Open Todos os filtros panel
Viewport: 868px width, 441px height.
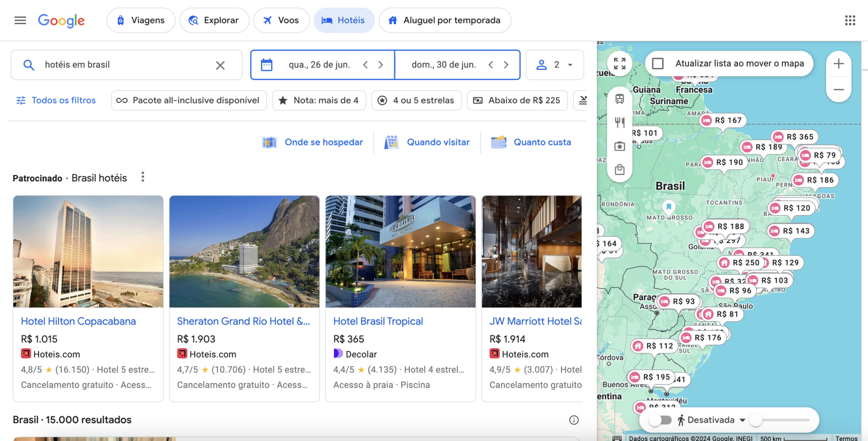pyautogui.click(x=56, y=100)
